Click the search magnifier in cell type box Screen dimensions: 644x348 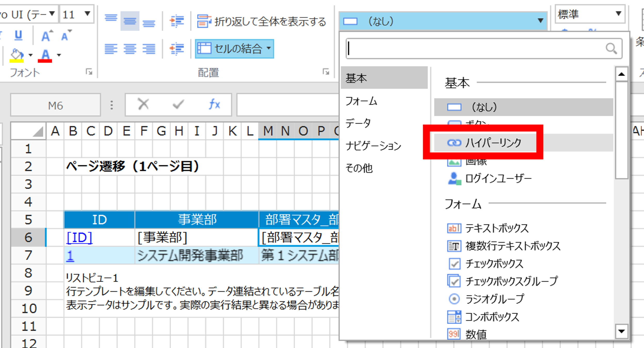coord(611,49)
